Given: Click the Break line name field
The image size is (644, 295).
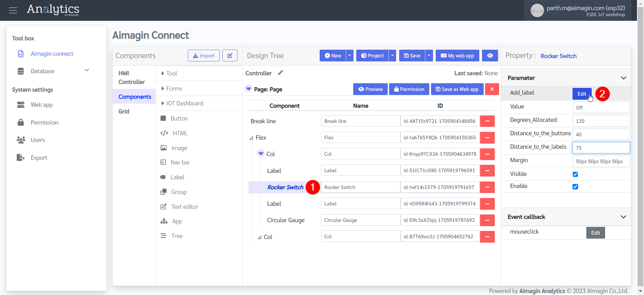Looking at the screenshot, I should tap(361, 121).
